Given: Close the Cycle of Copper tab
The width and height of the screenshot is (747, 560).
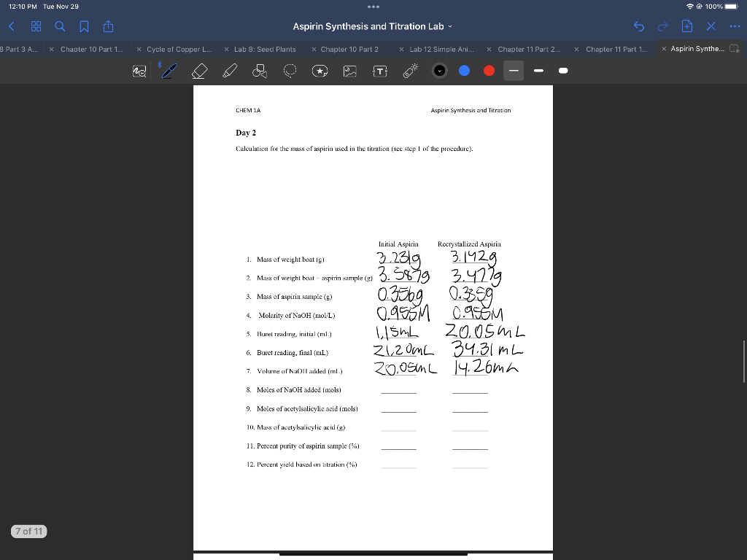Looking at the screenshot, I should pos(139,49).
